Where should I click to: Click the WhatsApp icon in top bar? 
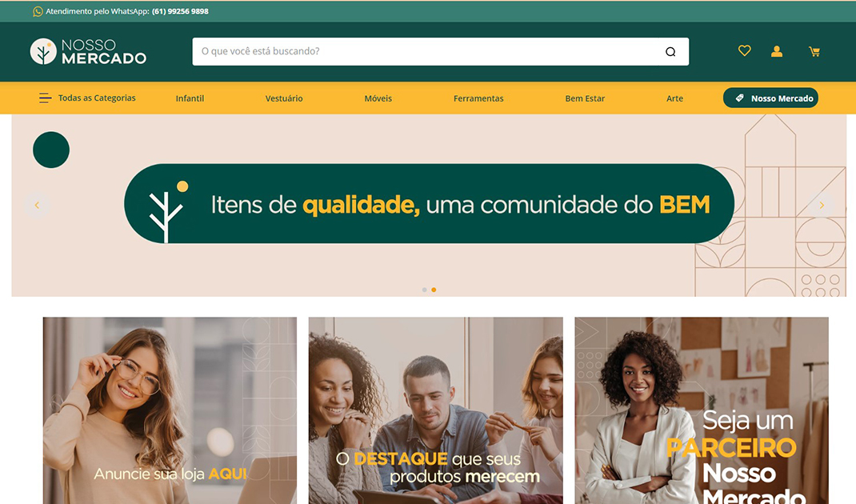[x=38, y=11]
